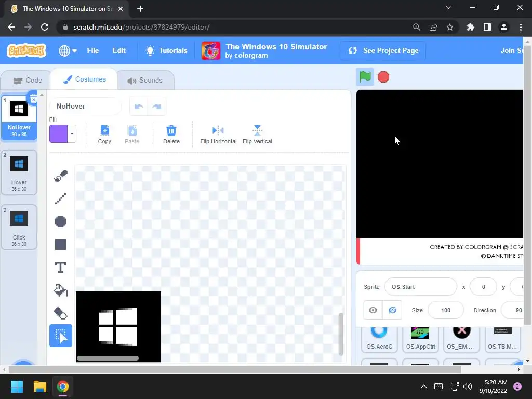
Task: Click the purple Fill color swatch
Action: (59, 134)
